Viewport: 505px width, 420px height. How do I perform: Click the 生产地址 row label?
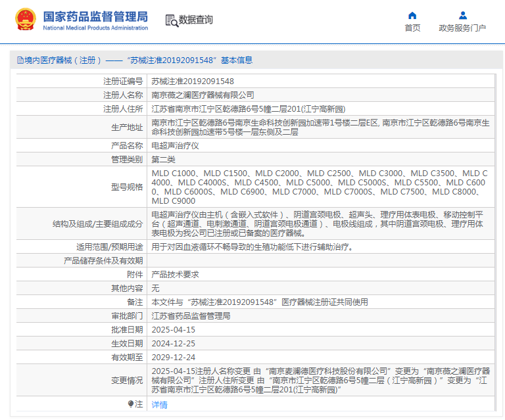[x=127, y=128]
